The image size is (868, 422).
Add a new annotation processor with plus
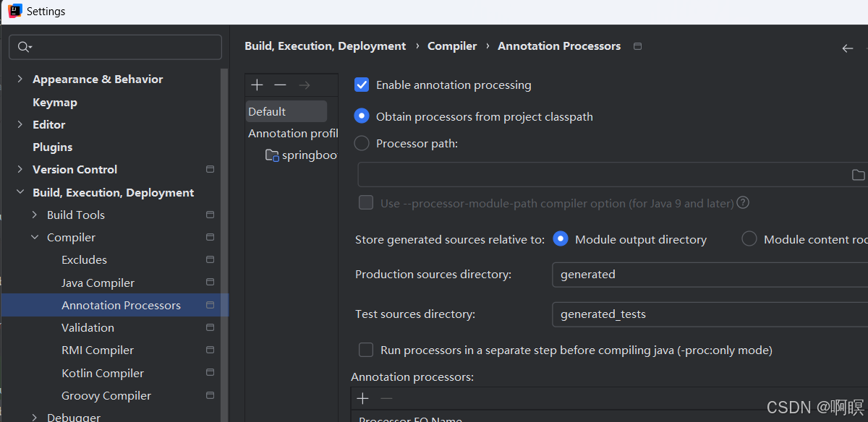[362, 398]
